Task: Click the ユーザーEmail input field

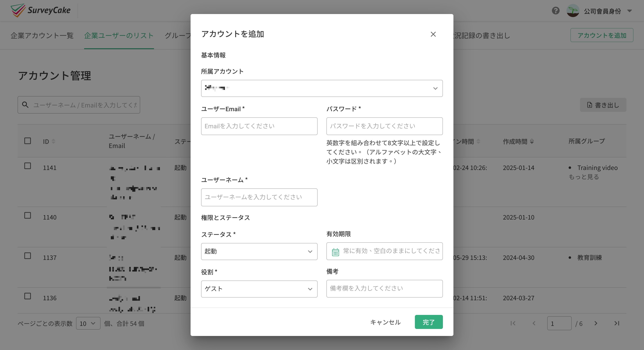Action: click(x=259, y=126)
